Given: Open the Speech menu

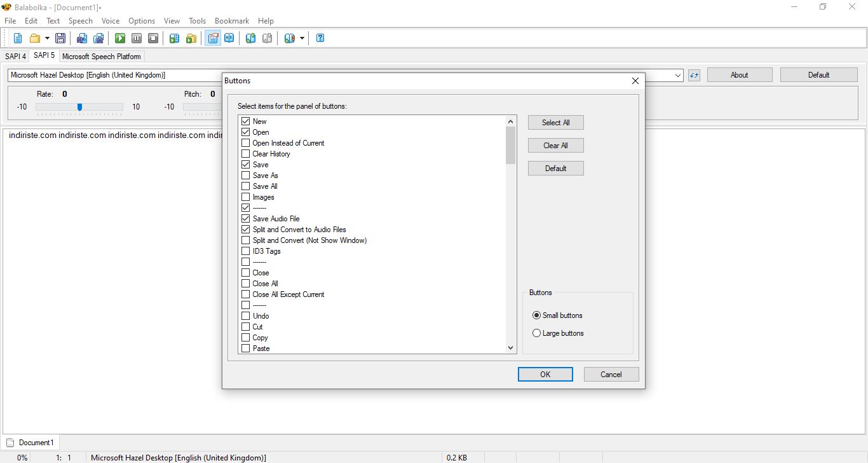Looking at the screenshot, I should click(81, 21).
